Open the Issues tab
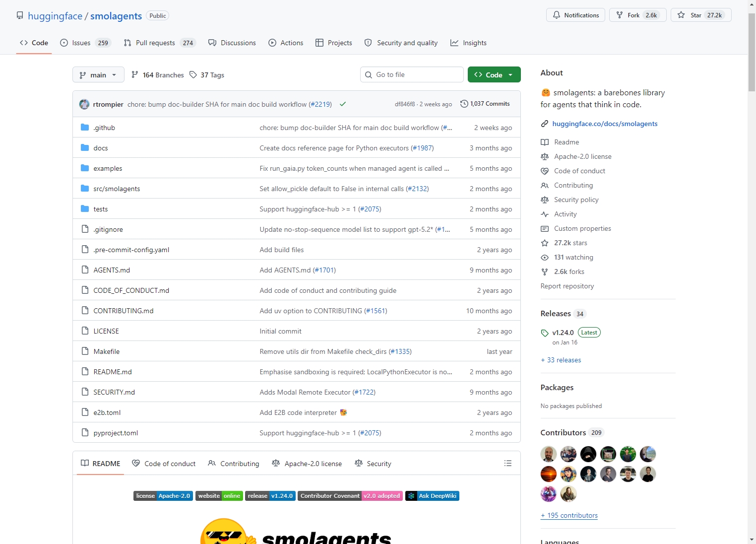Screen dimensions: 756x544 pyautogui.click(x=85, y=43)
